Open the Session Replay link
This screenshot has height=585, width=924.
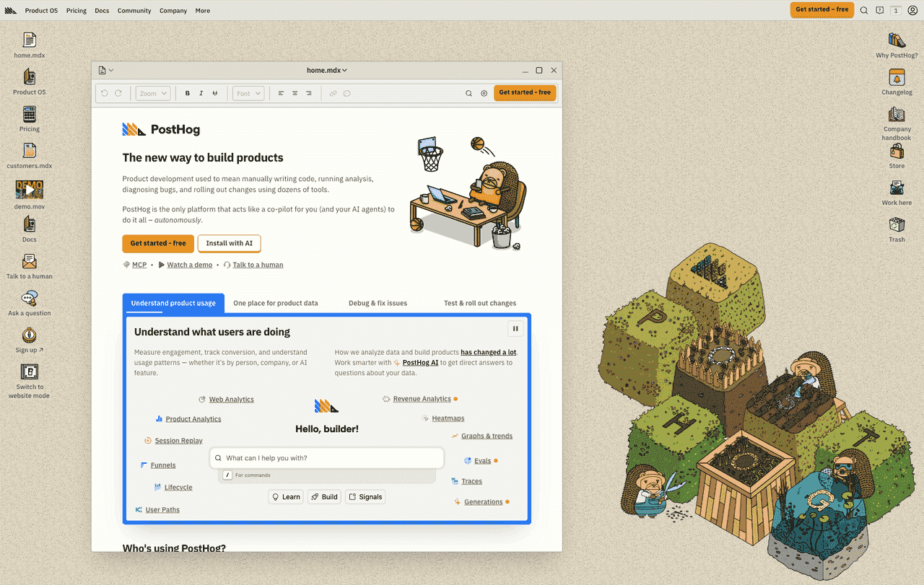178,441
